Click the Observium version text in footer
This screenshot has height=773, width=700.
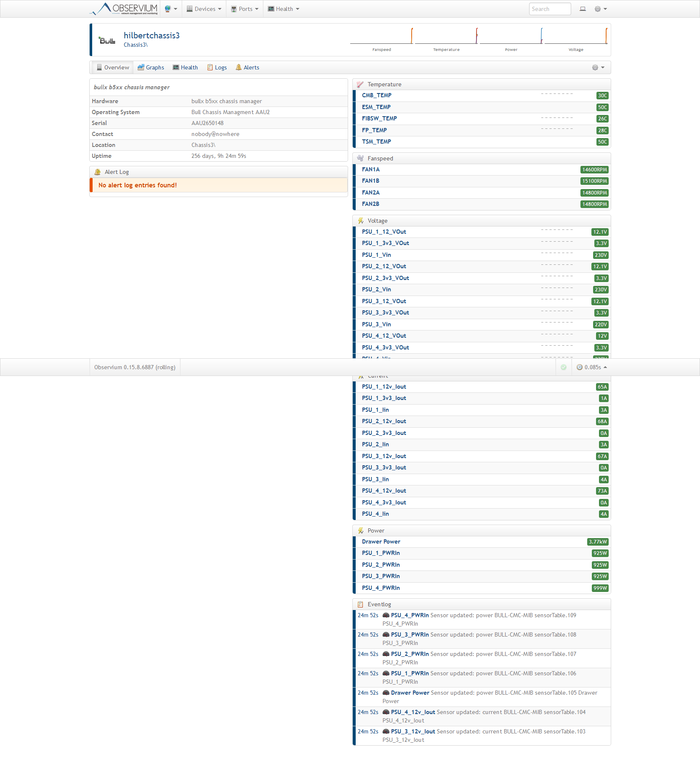(x=135, y=367)
